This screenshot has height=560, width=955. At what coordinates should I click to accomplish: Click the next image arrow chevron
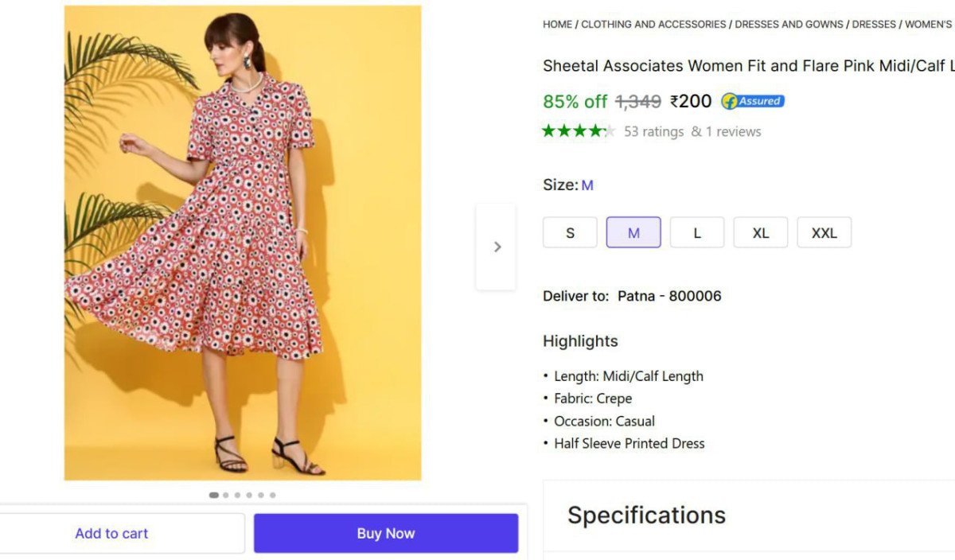point(497,247)
